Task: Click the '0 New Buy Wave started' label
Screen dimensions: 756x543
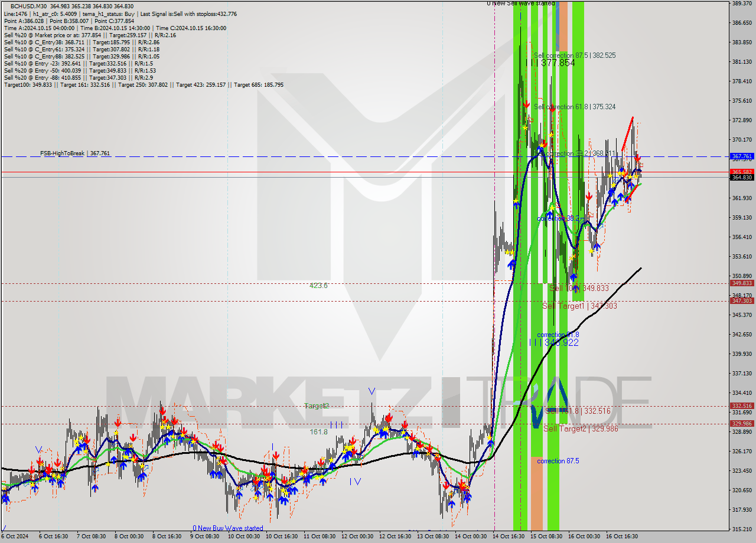Action: 228,528
